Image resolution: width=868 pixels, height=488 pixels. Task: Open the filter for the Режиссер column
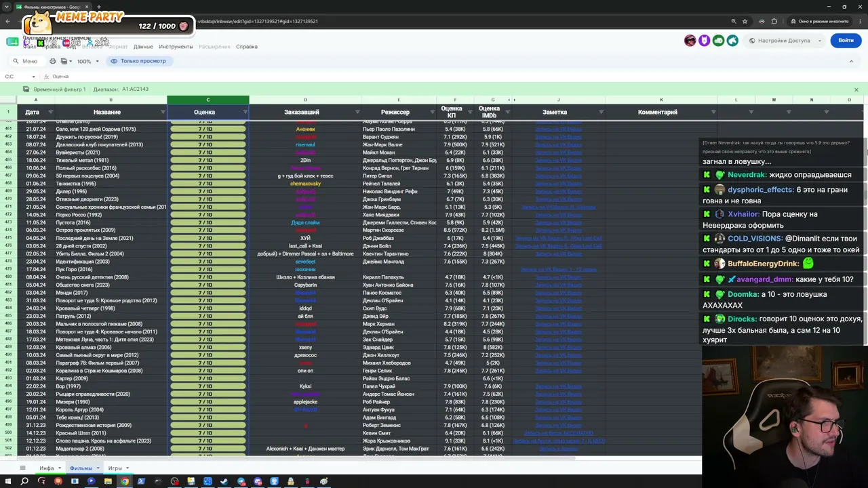click(x=432, y=112)
